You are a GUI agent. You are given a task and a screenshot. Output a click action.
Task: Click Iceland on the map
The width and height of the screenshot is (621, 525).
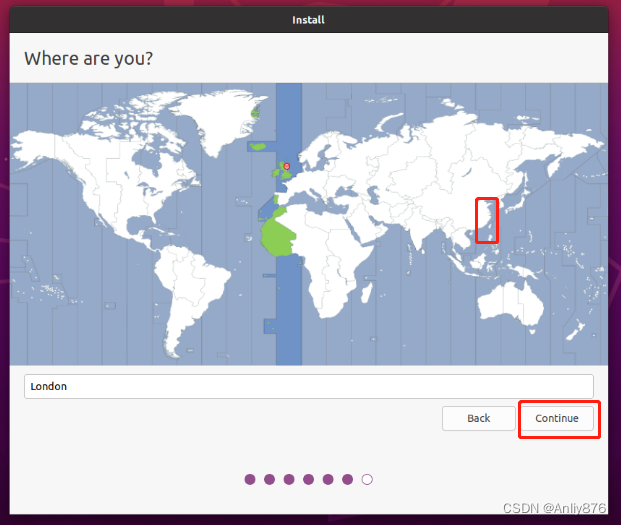pos(258,147)
